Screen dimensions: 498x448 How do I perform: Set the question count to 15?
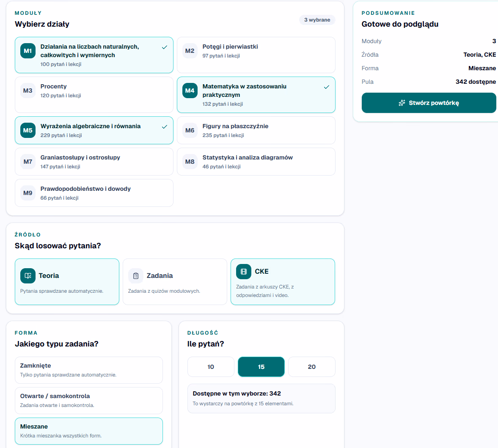pyautogui.click(x=261, y=367)
